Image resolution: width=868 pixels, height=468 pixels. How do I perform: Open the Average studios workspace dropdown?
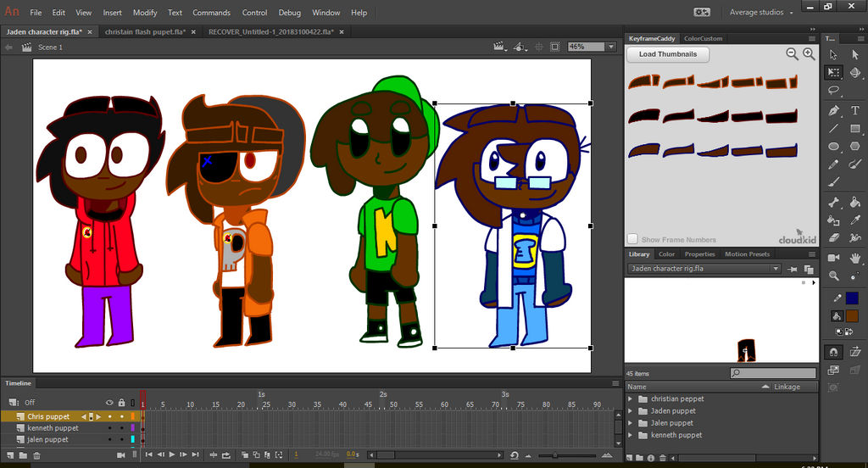(x=761, y=12)
